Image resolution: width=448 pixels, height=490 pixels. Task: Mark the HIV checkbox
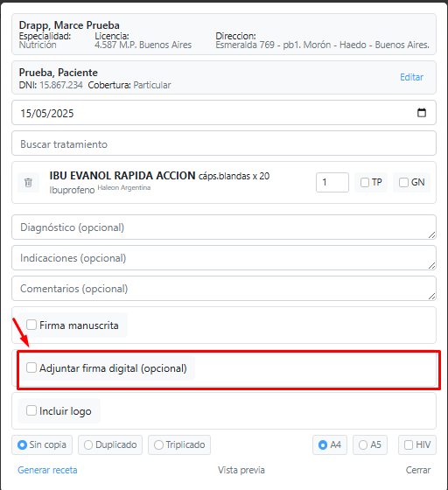409,444
